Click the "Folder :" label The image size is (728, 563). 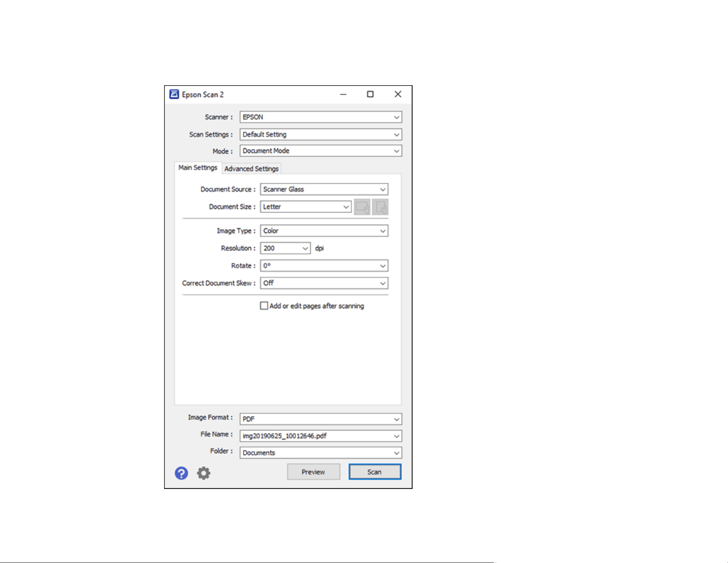click(x=221, y=451)
